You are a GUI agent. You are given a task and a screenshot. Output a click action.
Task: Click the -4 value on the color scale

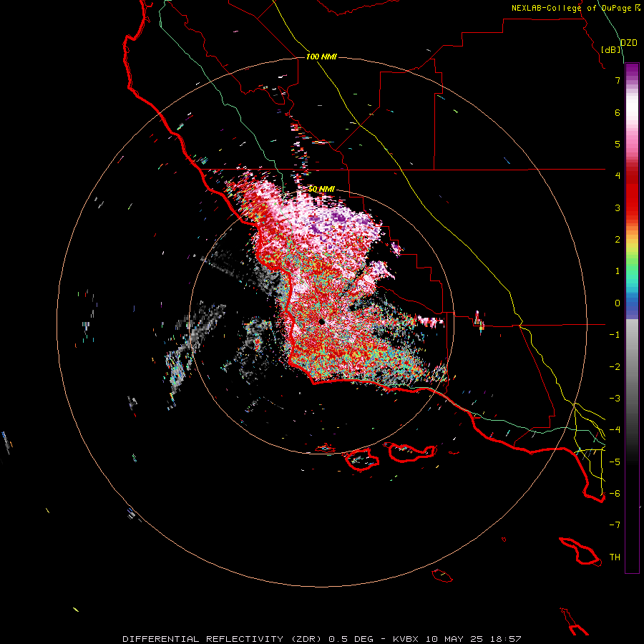pos(615,430)
